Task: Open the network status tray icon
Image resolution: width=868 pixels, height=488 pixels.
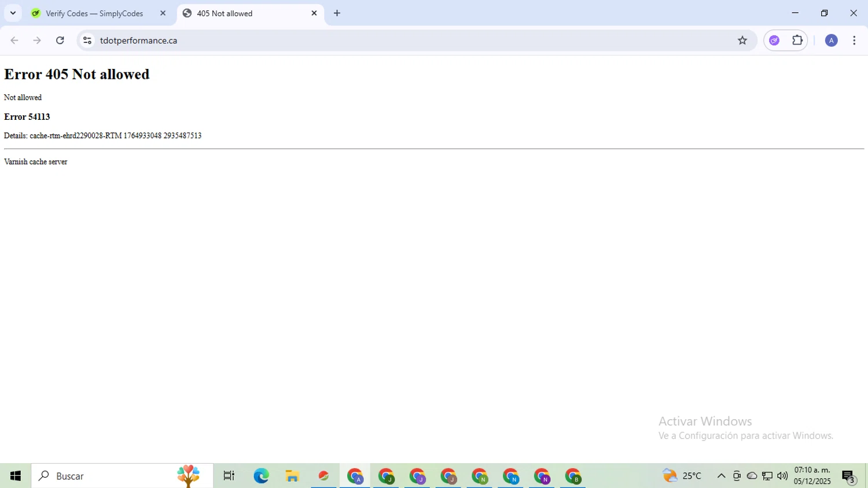Action: [767, 476]
